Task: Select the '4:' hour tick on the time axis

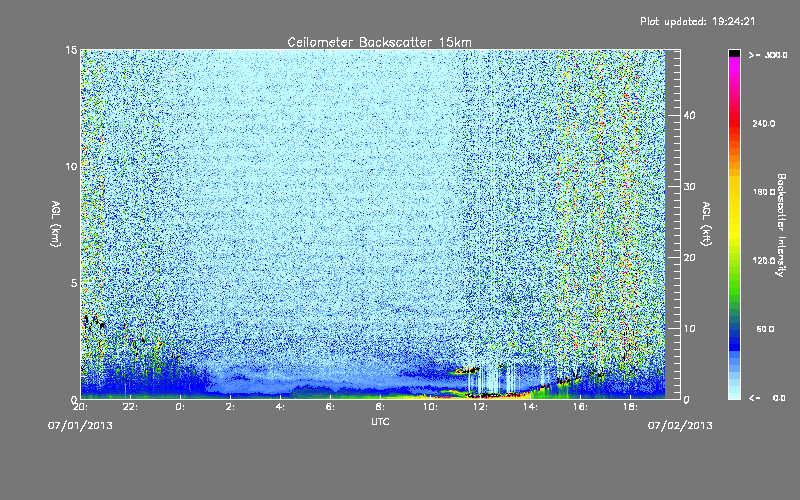Action: click(x=281, y=407)
